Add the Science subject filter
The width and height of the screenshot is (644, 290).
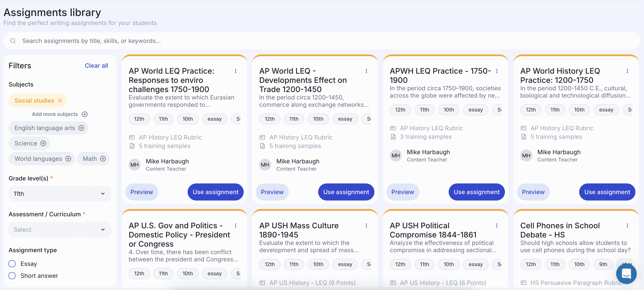click(x=43, y=143)
